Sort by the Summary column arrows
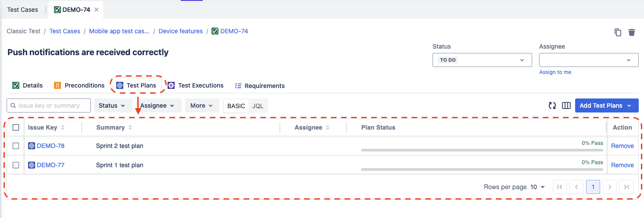The height and width of the screenshot is (218, 644). pyautogui.click(x=130, y=127)
